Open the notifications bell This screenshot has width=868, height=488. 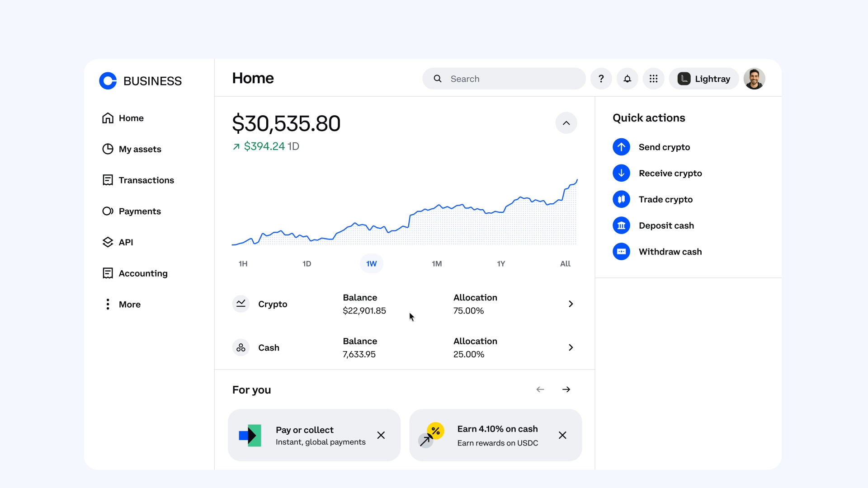click(627, 78)
